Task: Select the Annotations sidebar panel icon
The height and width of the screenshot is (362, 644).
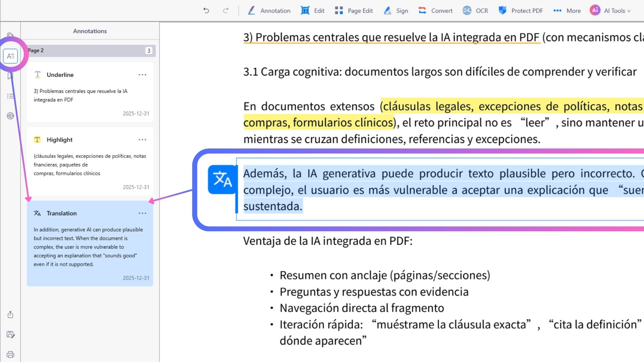Action: tap(10, 56)
